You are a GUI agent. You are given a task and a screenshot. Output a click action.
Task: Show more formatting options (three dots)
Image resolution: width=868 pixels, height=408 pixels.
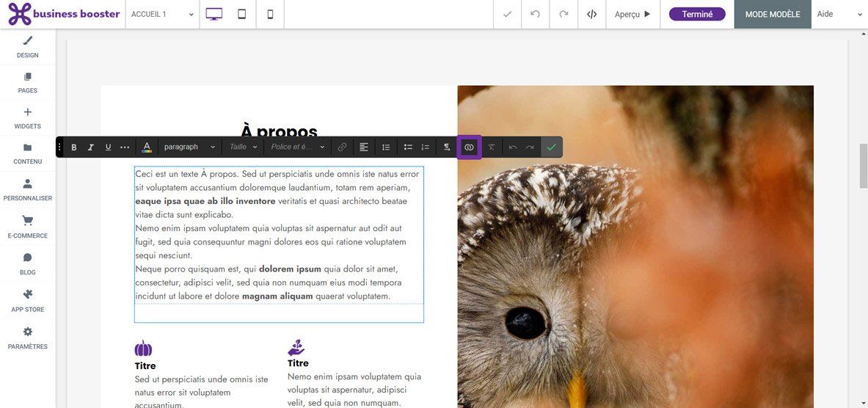point(125,147)
